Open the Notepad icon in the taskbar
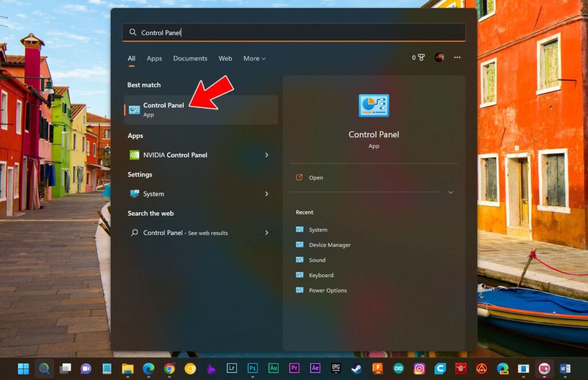The image size is (588, 380). [107, 369]
